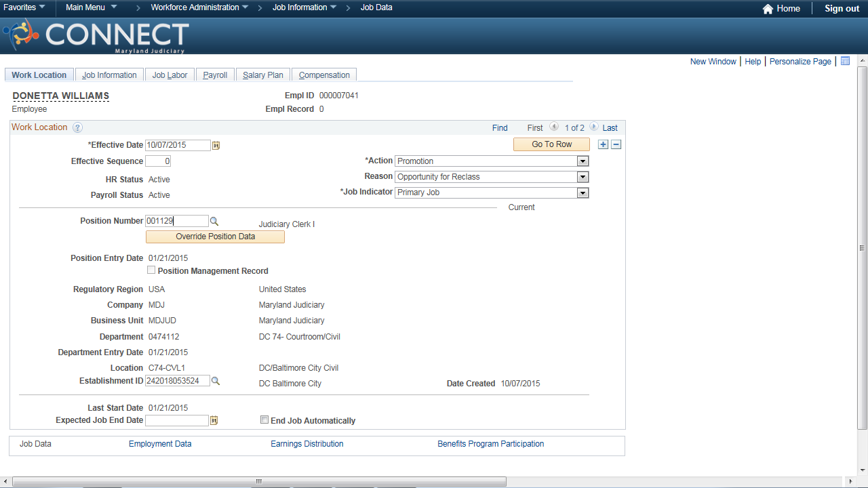Add a new row with plus icon

(x=604, y=144)
